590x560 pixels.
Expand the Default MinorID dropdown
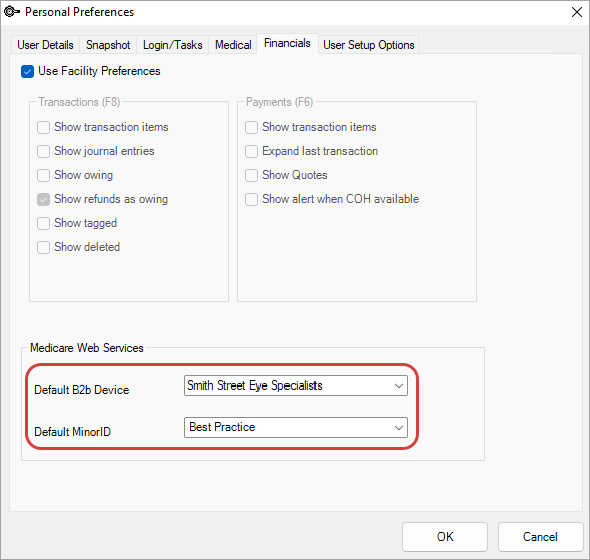[x=296, y=427]
